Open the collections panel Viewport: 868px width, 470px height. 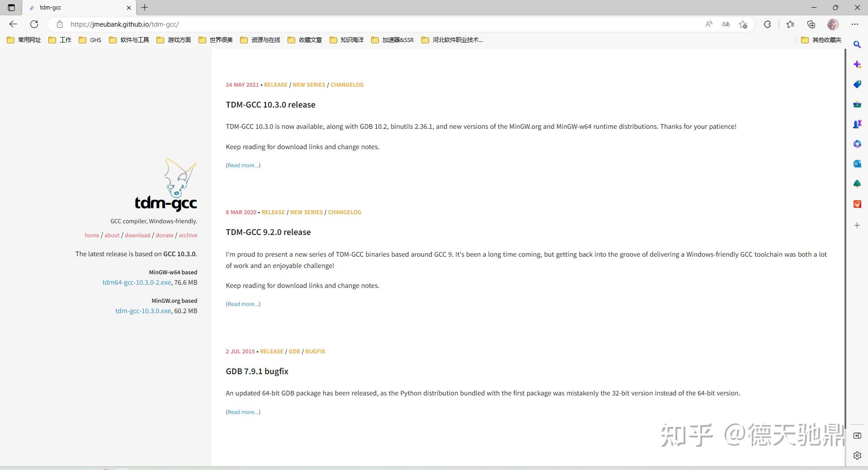pyautogui.click(x=811, y=24)
